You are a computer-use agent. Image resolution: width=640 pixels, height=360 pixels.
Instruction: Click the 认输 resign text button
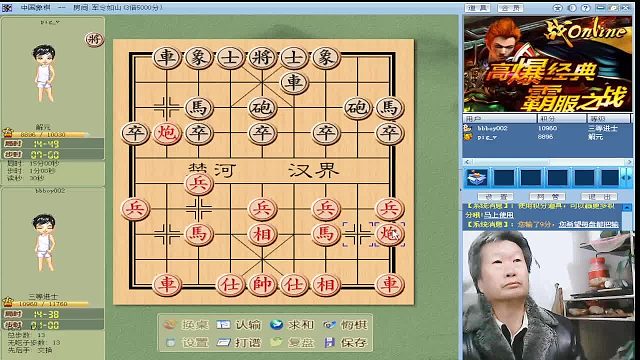(x=248, y=325)
